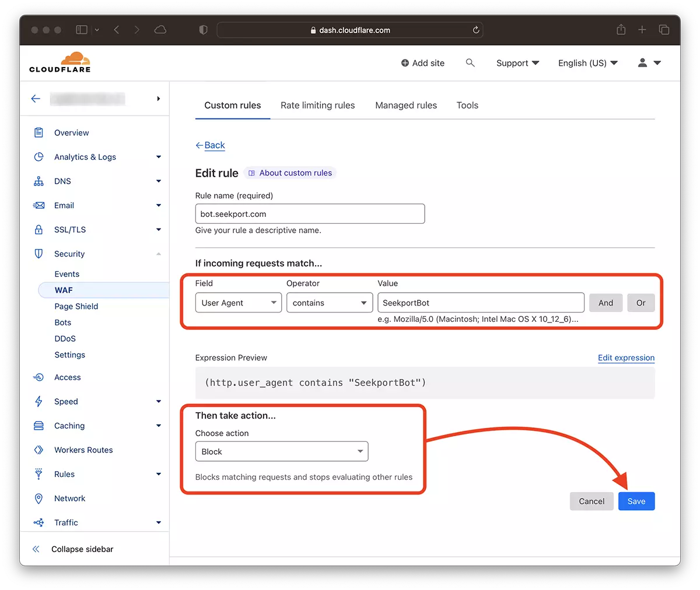Switch to the Managed rules tab
Image resolution: width=700 pixels, height=590 pixels.
coord(406,106)
